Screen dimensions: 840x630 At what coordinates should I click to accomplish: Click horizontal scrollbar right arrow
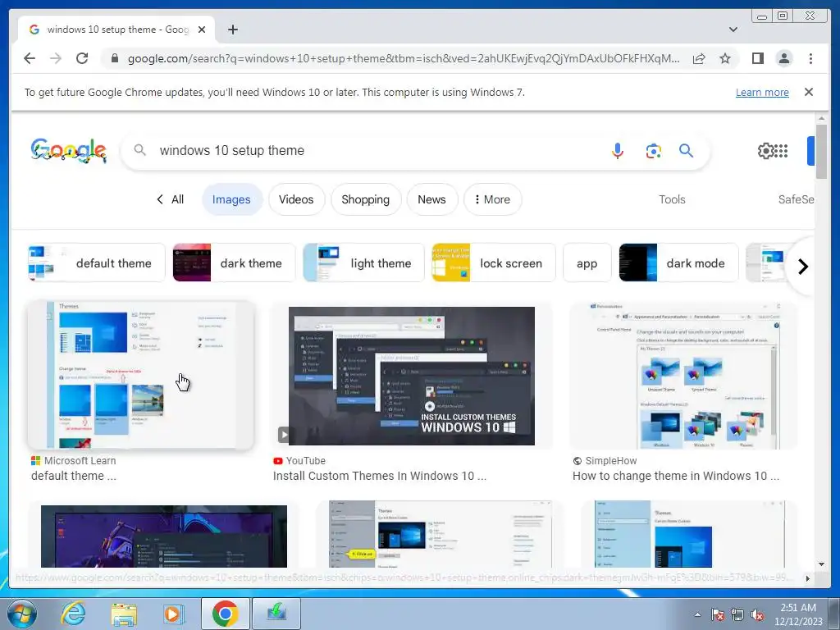(x=808, y=578)
